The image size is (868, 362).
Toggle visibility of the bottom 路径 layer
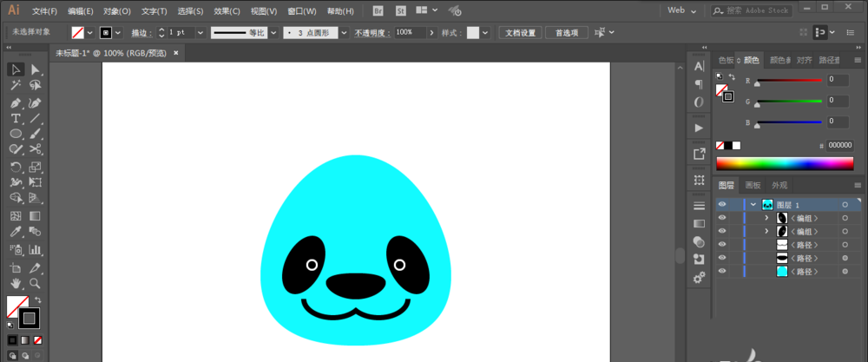coord(722,271)
